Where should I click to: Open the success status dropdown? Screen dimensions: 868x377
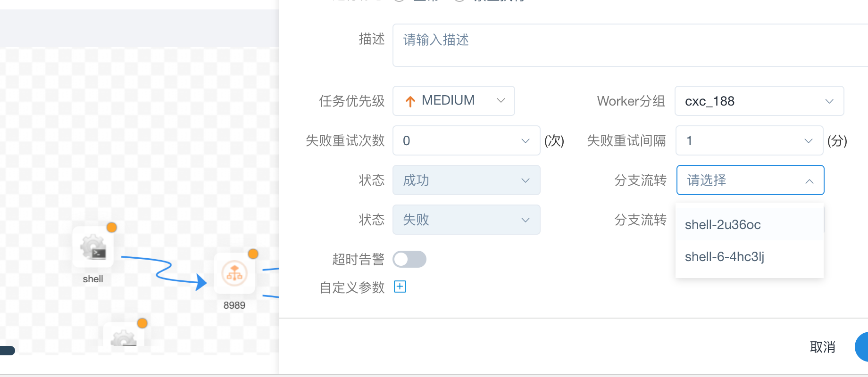[x=467, y=180]
